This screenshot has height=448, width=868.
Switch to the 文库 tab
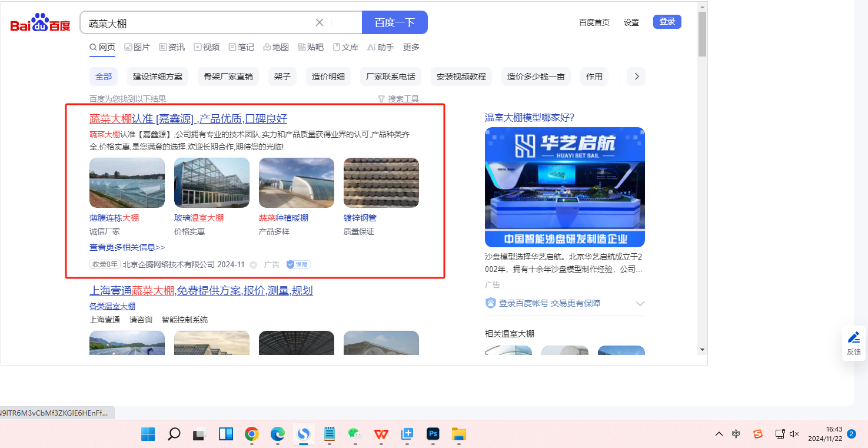(345, 47)
